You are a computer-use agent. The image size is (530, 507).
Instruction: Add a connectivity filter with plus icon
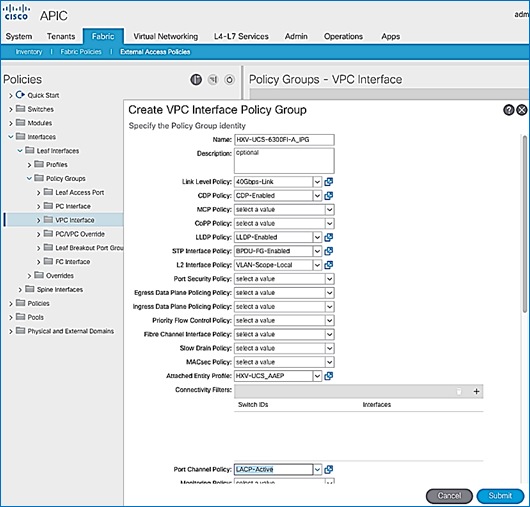click(x=477, y=391)
